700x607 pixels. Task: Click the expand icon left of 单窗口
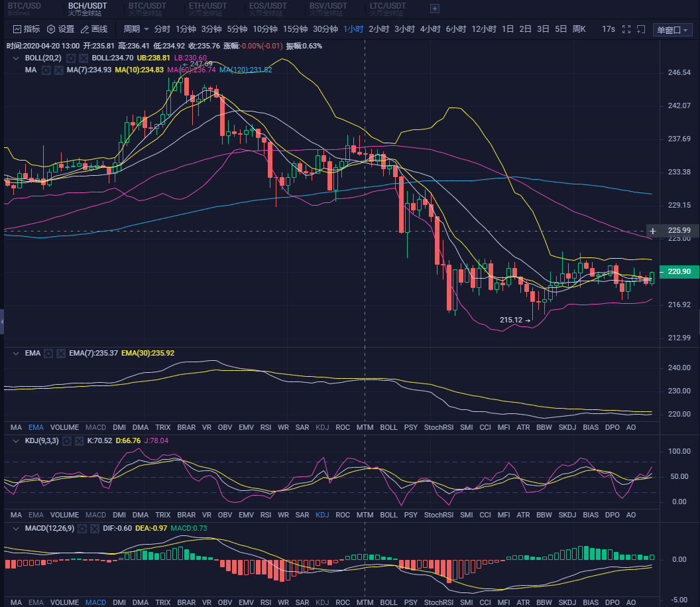click(641, 29)
